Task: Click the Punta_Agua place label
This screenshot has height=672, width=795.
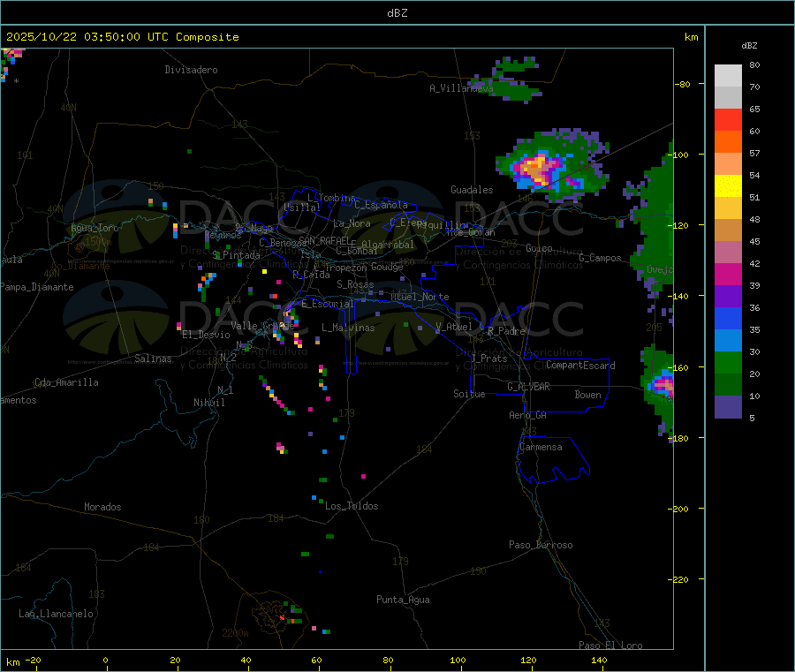Action: click(403, 600)
